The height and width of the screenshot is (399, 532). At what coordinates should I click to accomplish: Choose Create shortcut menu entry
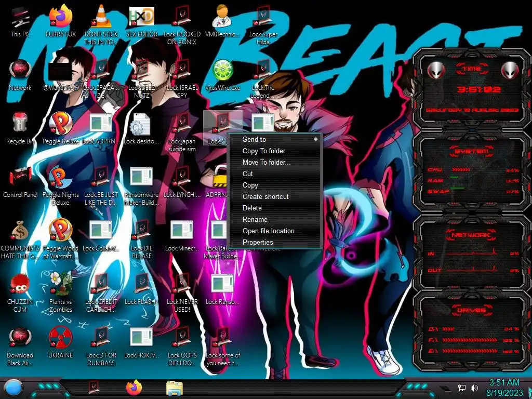point(275,196)
